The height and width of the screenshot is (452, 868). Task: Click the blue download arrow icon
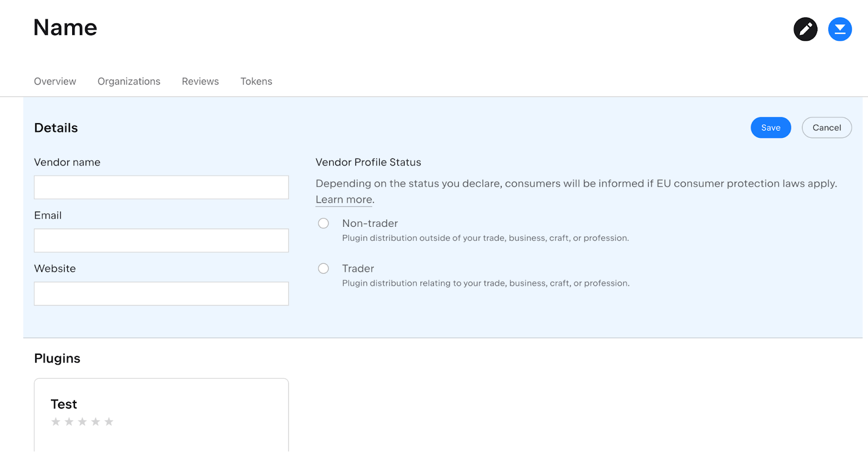[840, 29]
